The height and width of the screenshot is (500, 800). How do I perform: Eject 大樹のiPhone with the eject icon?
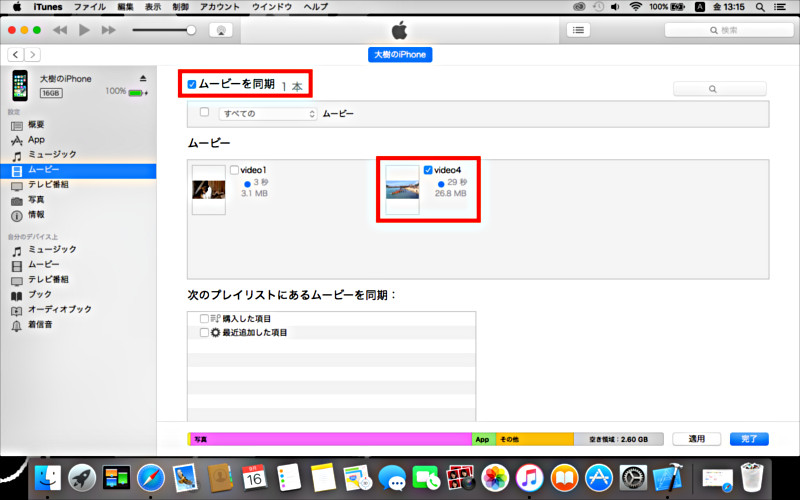click(143, 78)
